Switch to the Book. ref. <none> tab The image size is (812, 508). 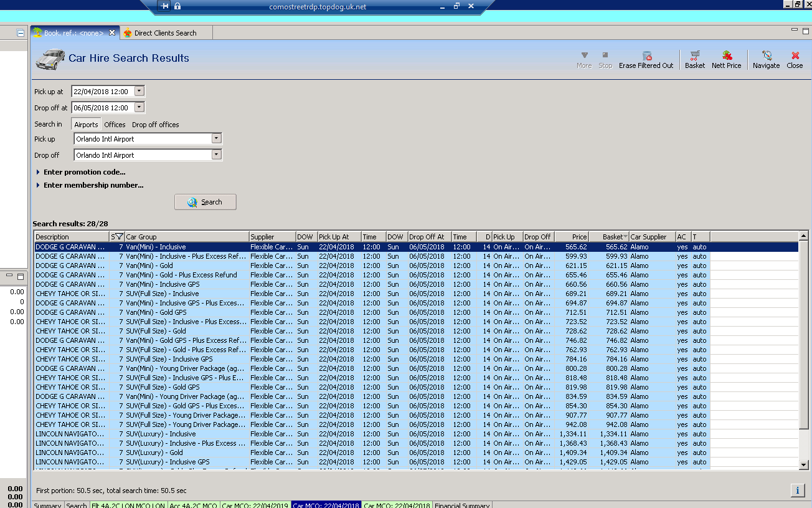tap(73, 33)
